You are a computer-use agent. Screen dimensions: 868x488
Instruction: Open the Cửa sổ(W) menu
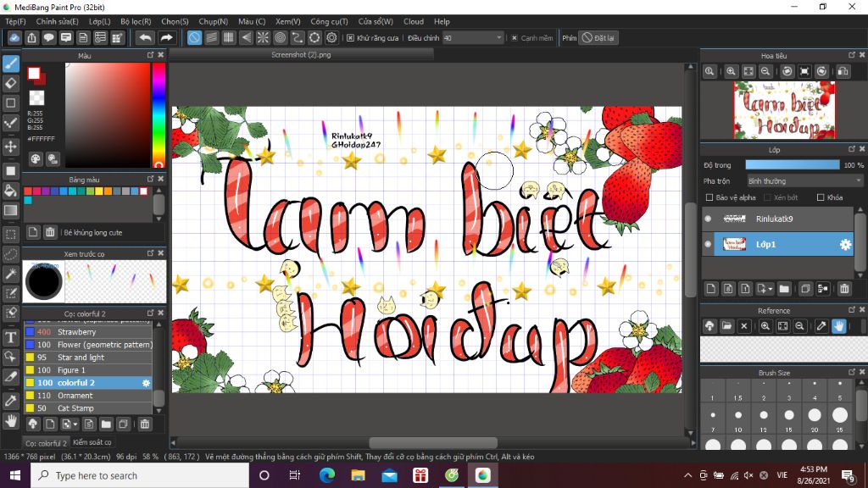(376, 21)
